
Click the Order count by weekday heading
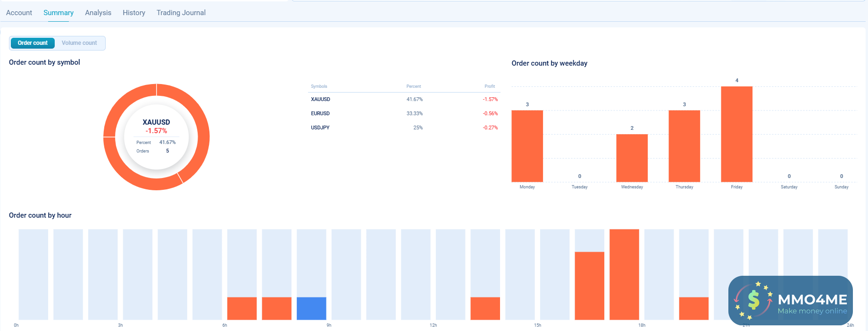550,63
